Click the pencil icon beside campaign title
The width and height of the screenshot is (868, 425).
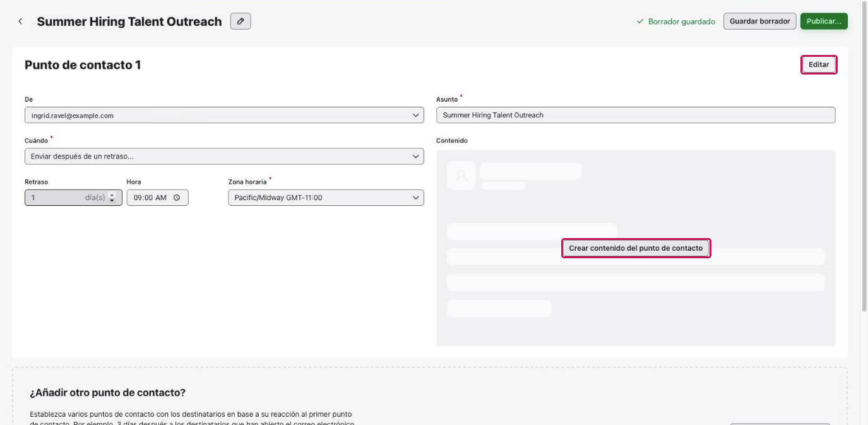point(241,21)
